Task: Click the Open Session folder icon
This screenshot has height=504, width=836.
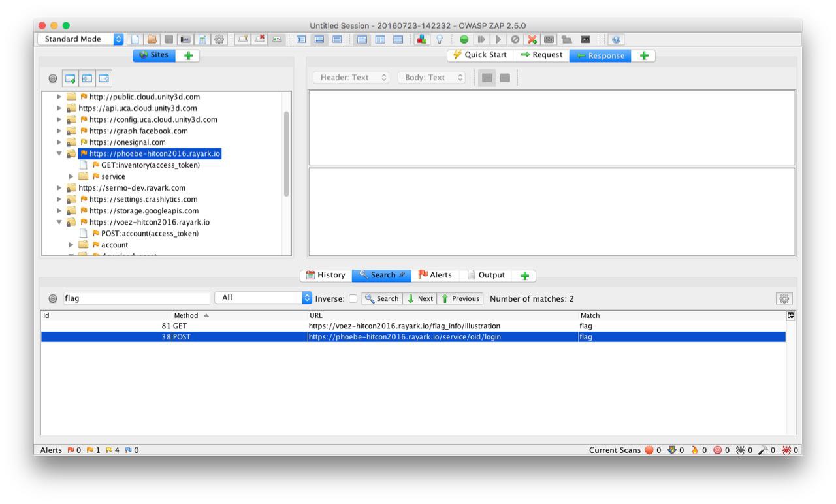Action: pyautogui.click(x=151, y=39)
